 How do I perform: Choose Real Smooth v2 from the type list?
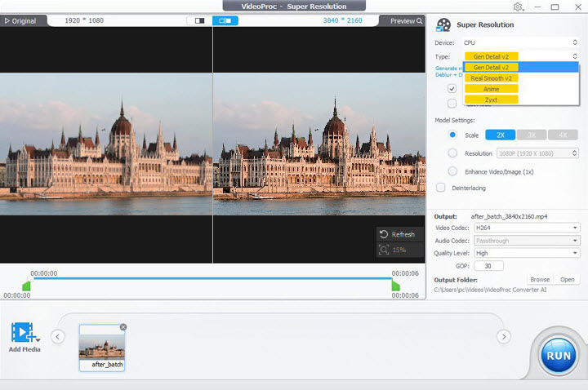coord(492,78)
